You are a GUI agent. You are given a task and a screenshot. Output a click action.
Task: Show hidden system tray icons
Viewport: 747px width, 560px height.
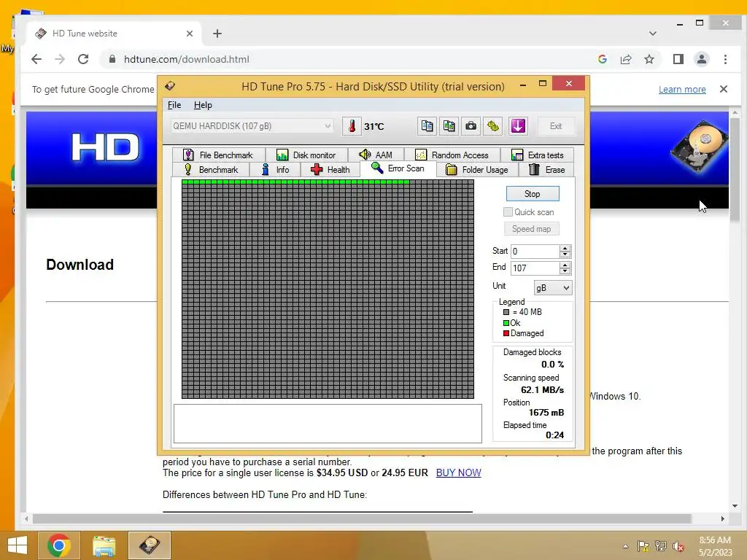click(x=625, y=546)
